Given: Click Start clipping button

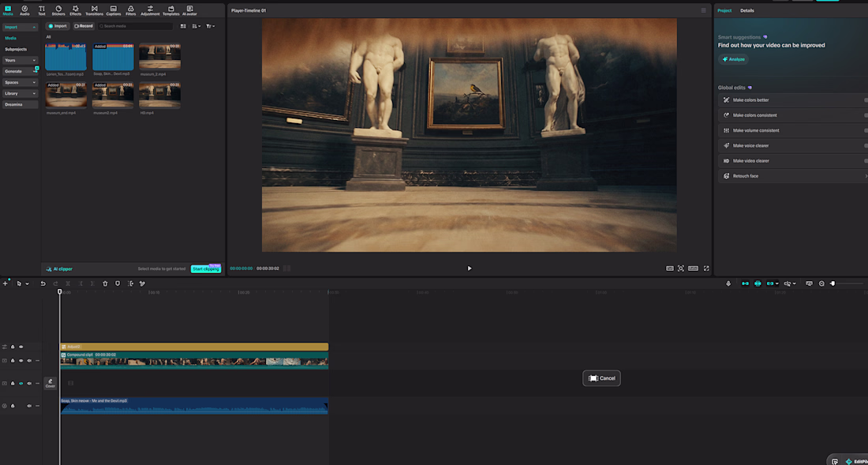Looking at the screenshot, I should (206, 269).
